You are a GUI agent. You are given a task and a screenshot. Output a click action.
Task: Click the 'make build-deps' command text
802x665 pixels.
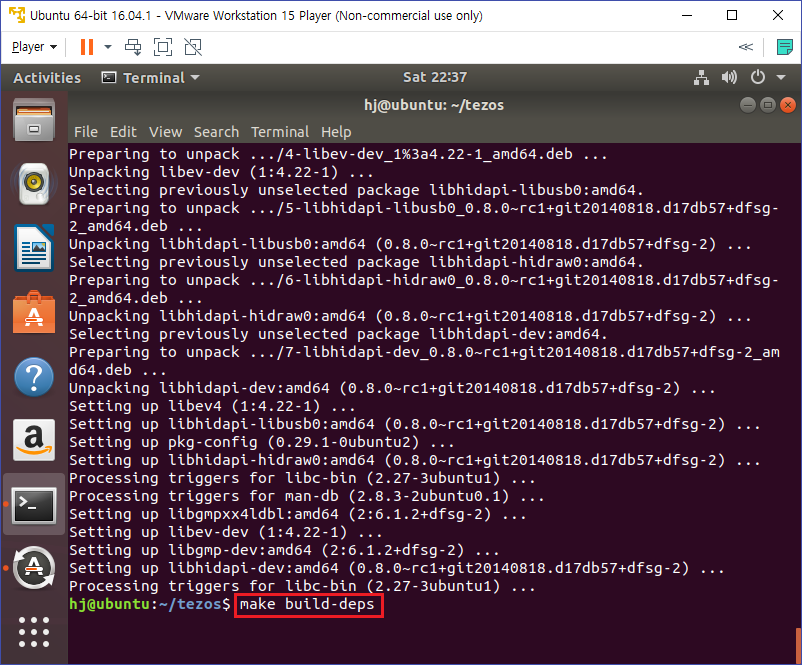307,604
